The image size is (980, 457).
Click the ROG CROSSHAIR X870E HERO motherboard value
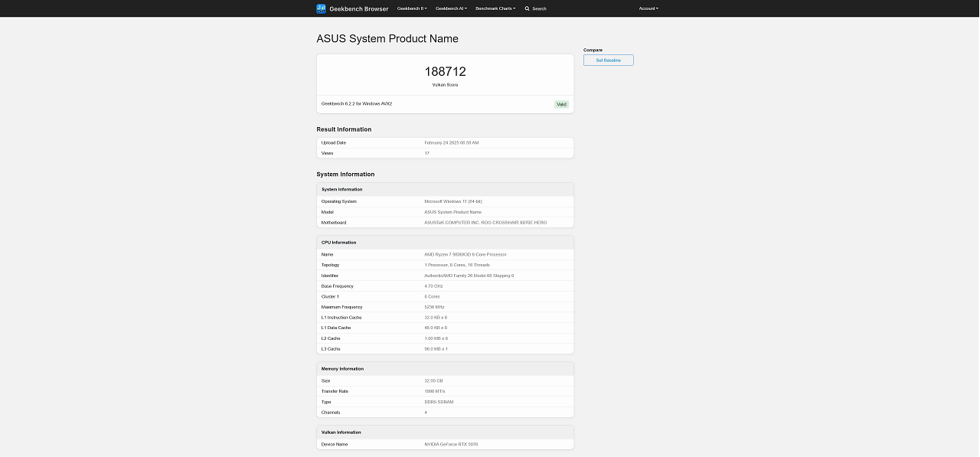tap(485, 223)
